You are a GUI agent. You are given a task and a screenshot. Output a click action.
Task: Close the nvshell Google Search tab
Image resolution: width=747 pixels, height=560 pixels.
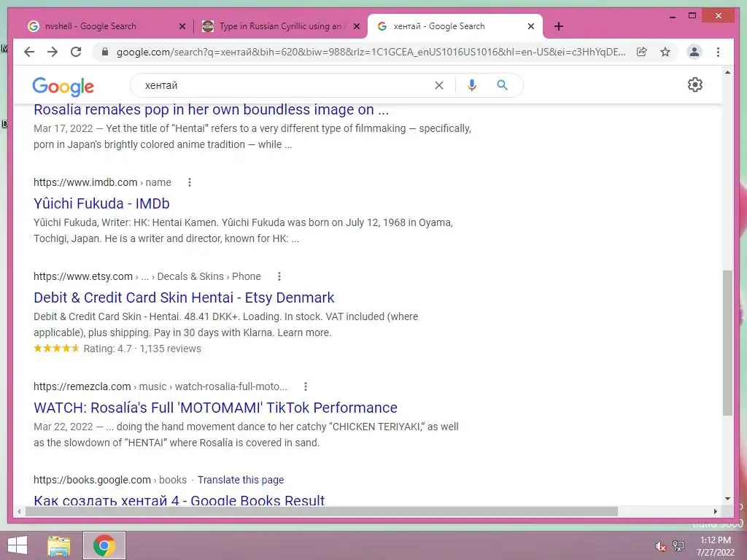182,26
